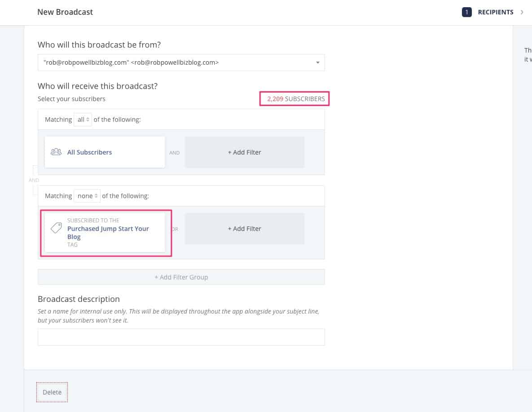Click the 2,209 Subscribers count

coord(295,99)
